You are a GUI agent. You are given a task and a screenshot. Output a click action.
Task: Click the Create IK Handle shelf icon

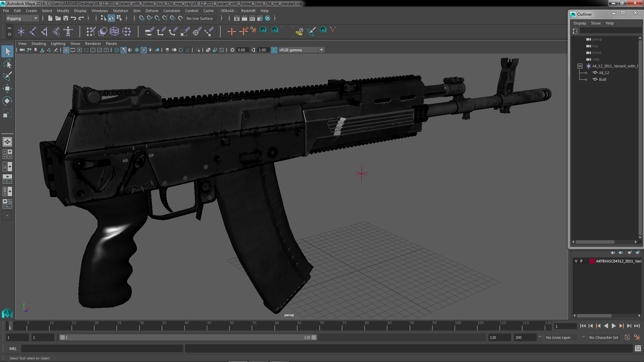click(x=45, y=32)
